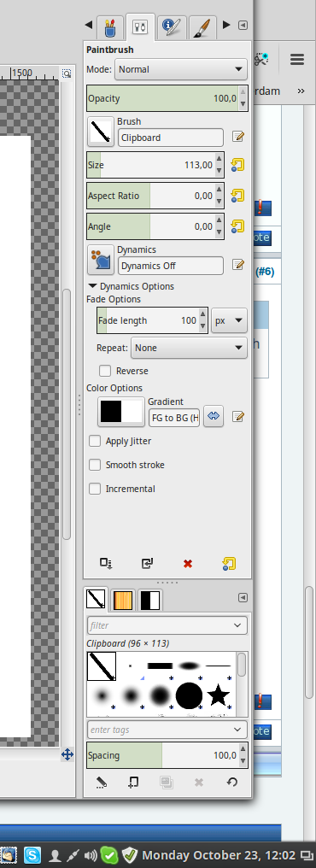This screenshot has width=316, height=868.
Task: Select the tiny pixel dot brush
Action: 130,666
